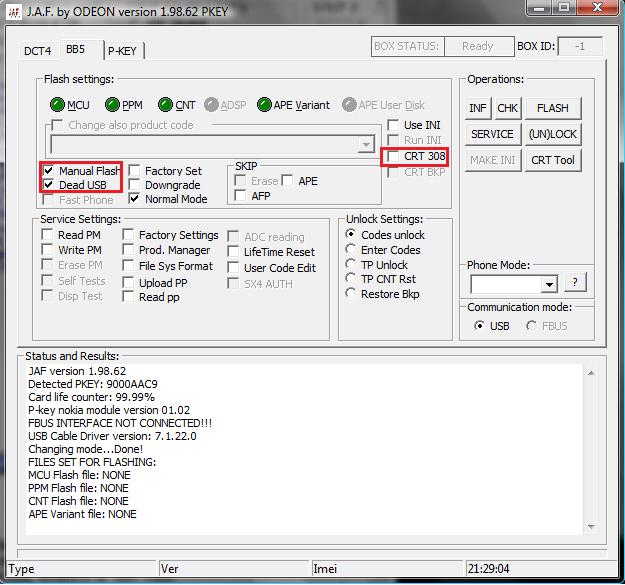The height and width of the screenshot is (585, 625).
Task: Click the CNT green file selector
Action: pyautogui.click(x=165, y=105)
